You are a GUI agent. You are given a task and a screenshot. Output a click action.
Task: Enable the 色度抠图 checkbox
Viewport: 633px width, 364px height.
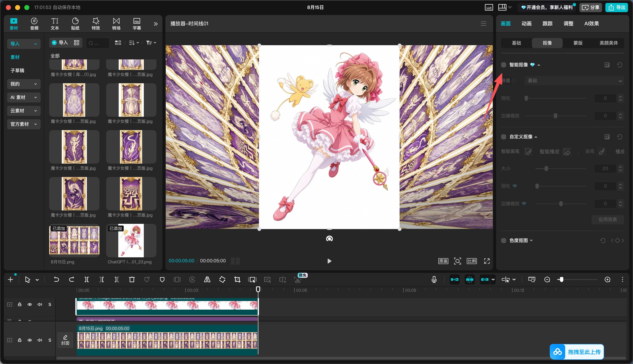pyautogui.click(x=503, y=241)
